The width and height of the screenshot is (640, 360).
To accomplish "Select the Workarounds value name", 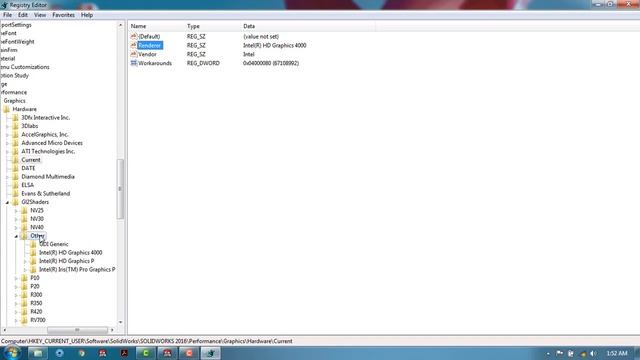I will coord(155,63).
